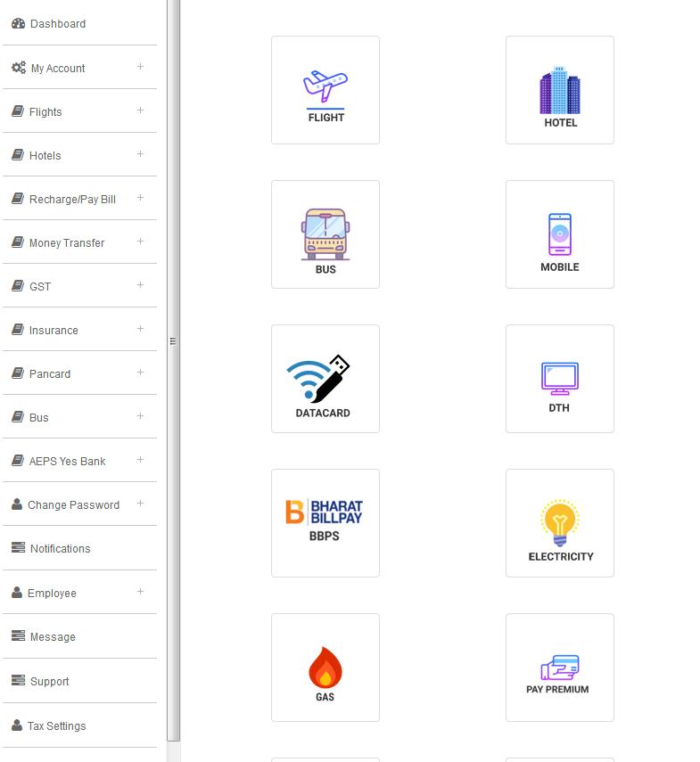The image size is (700, 762).
Task: Select the DTH television icon
Action: click(x=559, y=379)
